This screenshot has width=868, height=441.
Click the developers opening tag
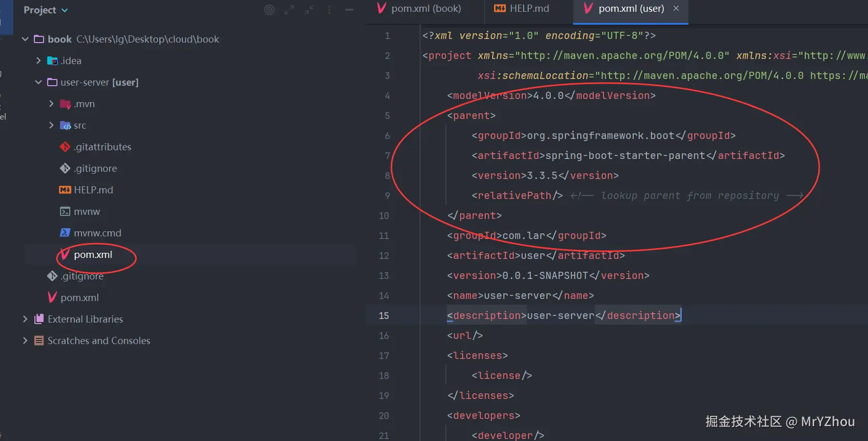(x=484, y=415)
